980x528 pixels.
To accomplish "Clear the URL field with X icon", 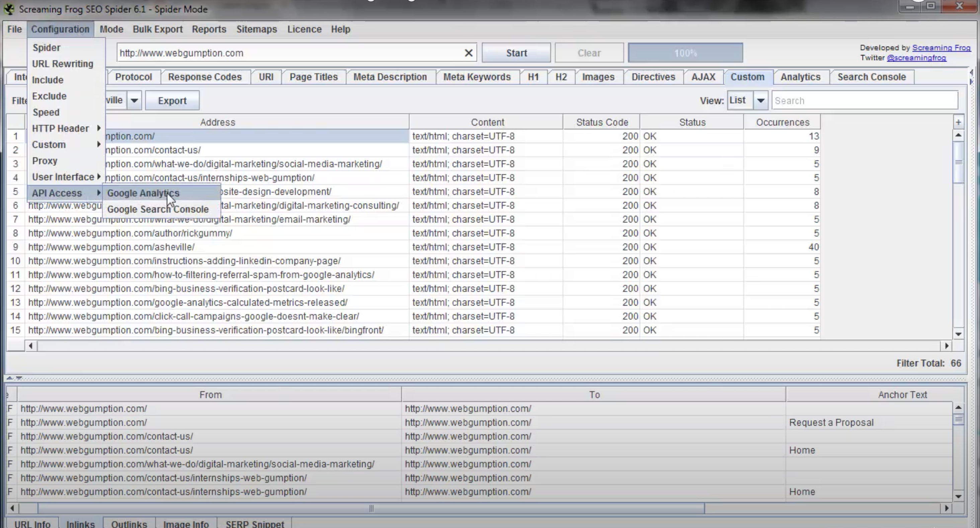I will coord(468,53).
